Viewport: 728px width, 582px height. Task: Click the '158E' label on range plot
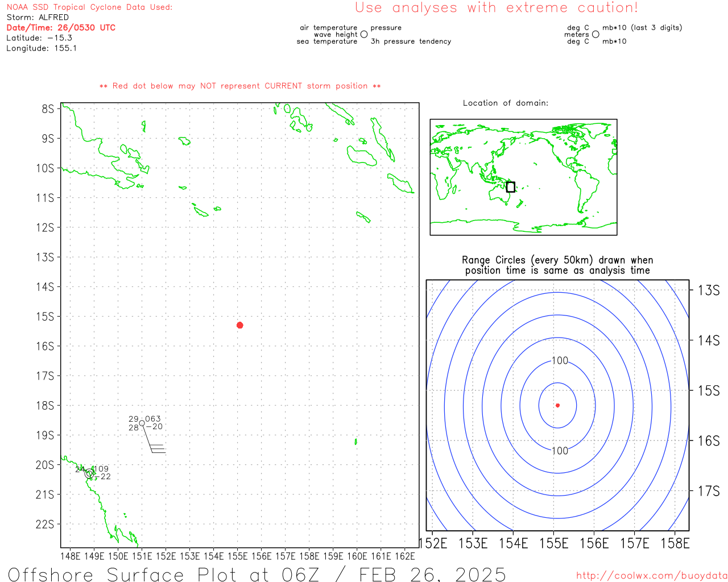point(675,544)
